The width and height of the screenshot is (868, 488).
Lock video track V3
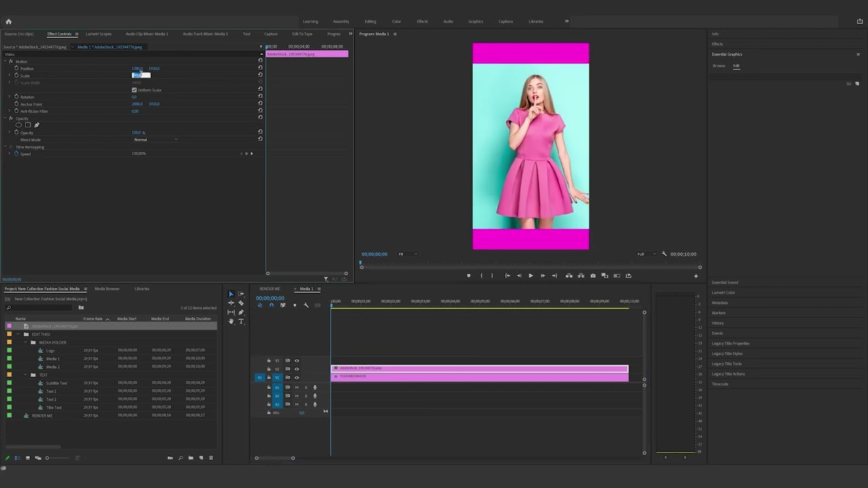pyautogui.click(x=269, y=361)
